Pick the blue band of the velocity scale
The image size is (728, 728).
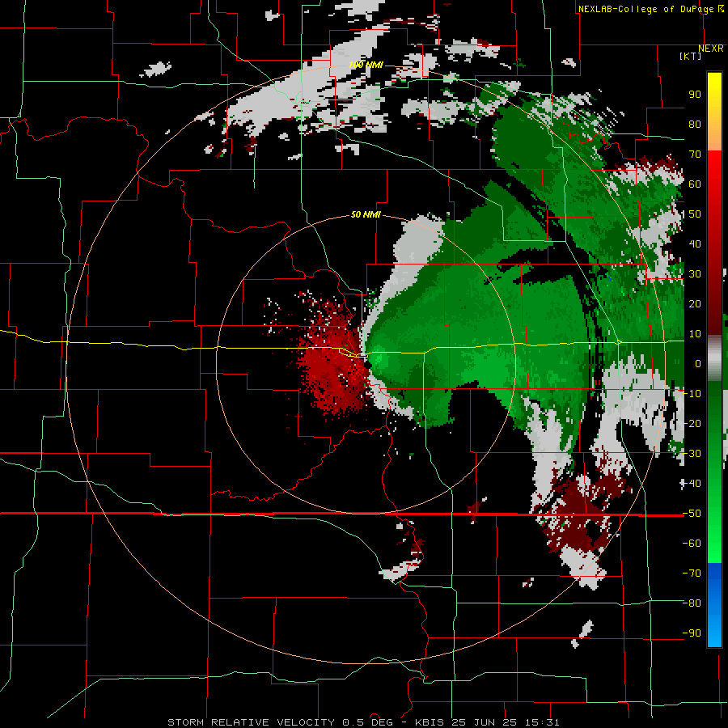(714, 604)
